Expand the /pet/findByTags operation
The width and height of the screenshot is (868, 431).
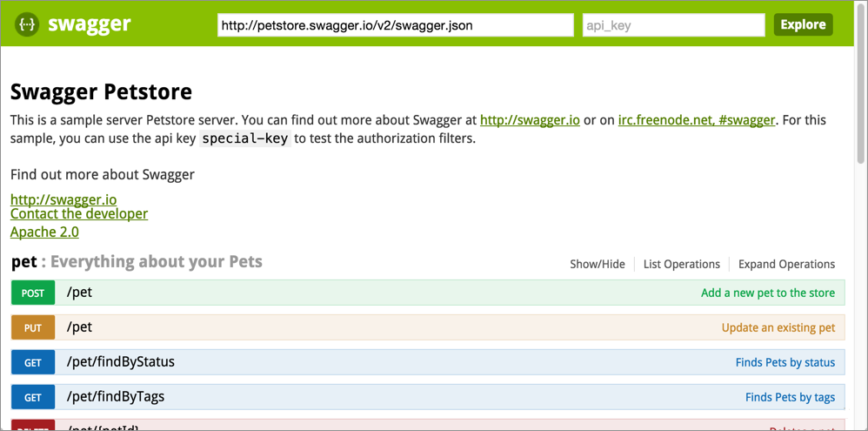(115, 397)
